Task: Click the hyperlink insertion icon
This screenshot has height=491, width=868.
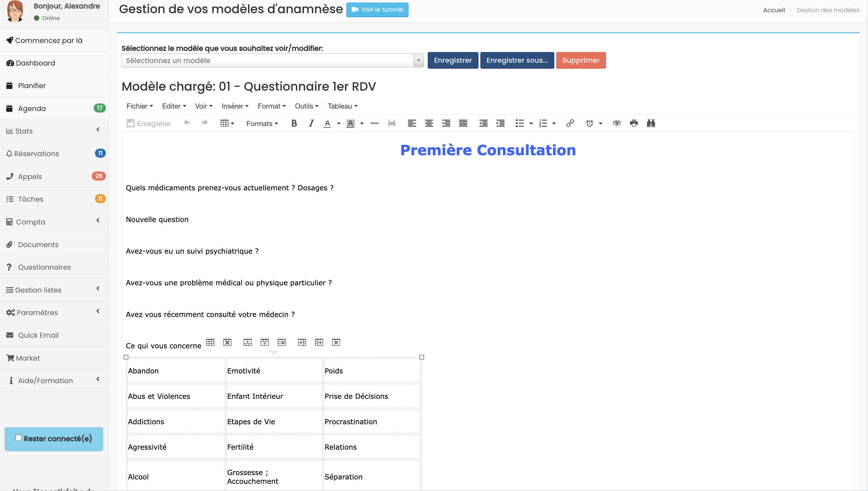Action: pyautogui.click(x=570, y=123)
